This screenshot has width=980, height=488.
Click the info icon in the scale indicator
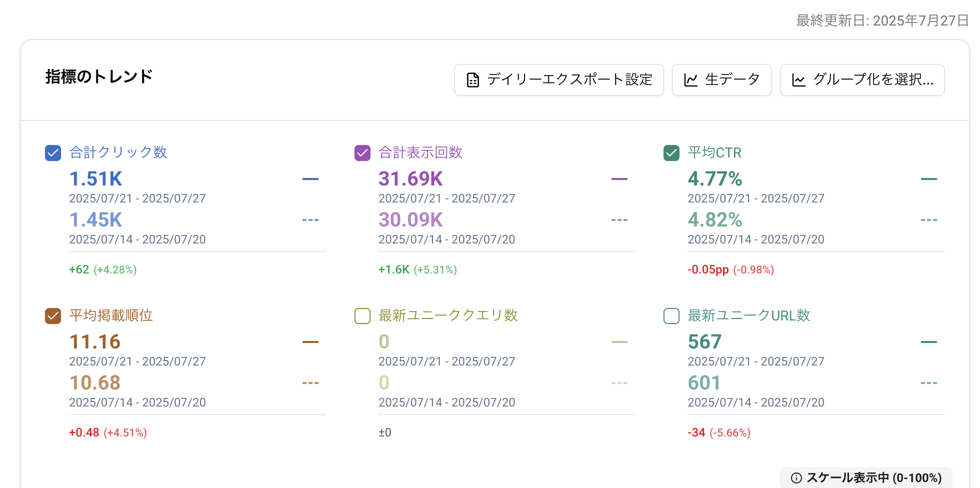tap(796, 478)
